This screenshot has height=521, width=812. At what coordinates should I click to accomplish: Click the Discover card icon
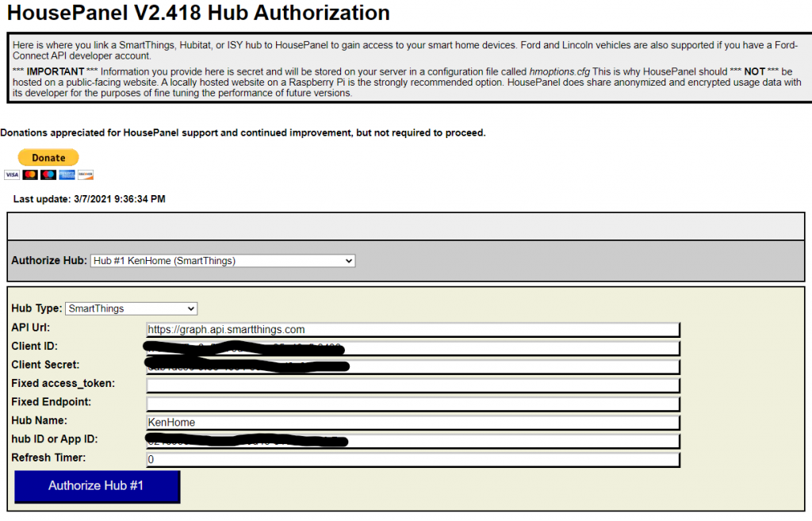pyautogui.click(x=86, y=175)
